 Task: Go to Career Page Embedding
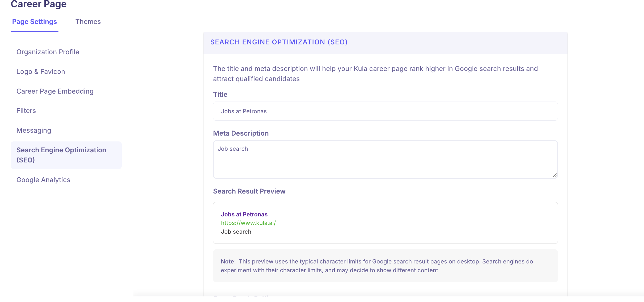(55, 91)
